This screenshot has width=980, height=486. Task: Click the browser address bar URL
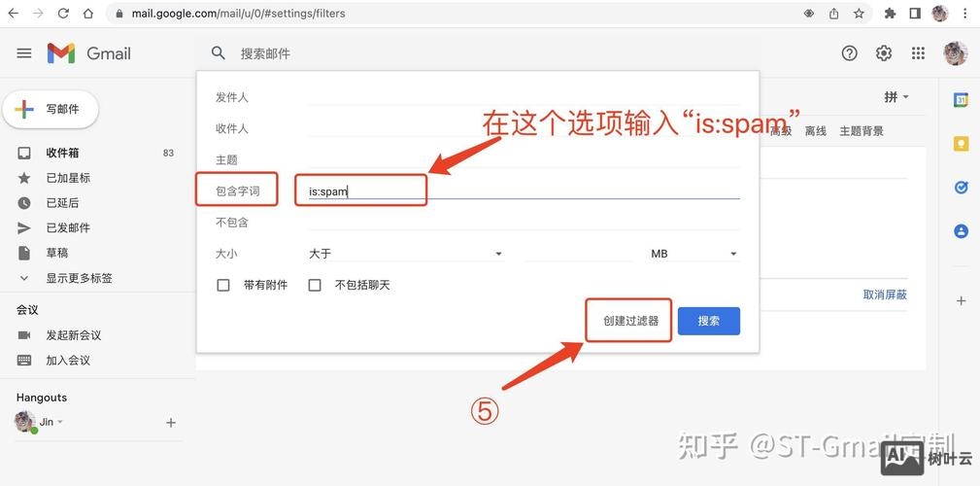[x=238, y=14]
